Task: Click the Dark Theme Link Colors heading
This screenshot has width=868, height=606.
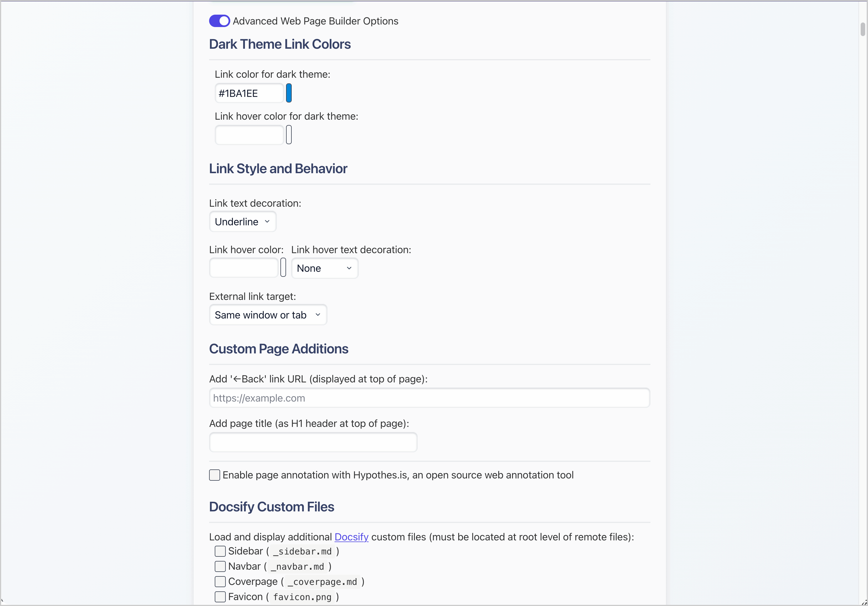Action: (x=280, y=44)
